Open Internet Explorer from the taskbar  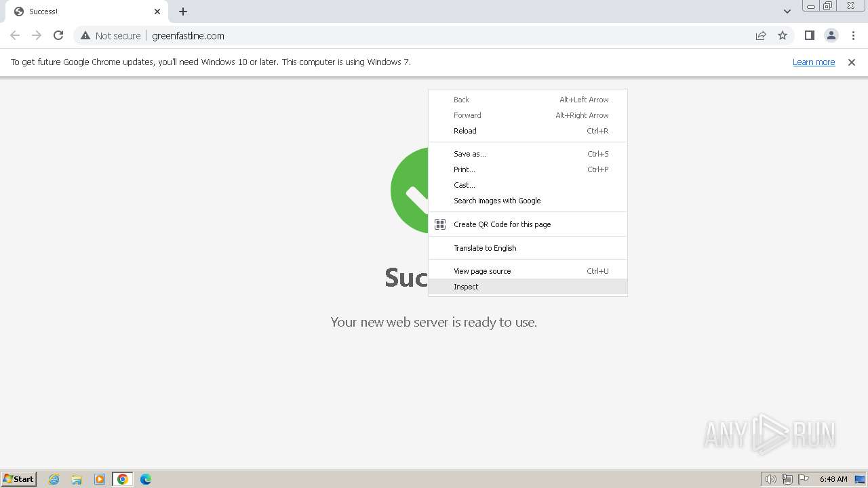tap(54, 479)
